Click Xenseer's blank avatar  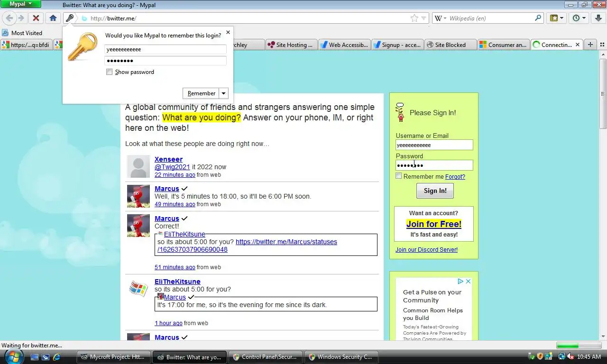tap(138, 167)
